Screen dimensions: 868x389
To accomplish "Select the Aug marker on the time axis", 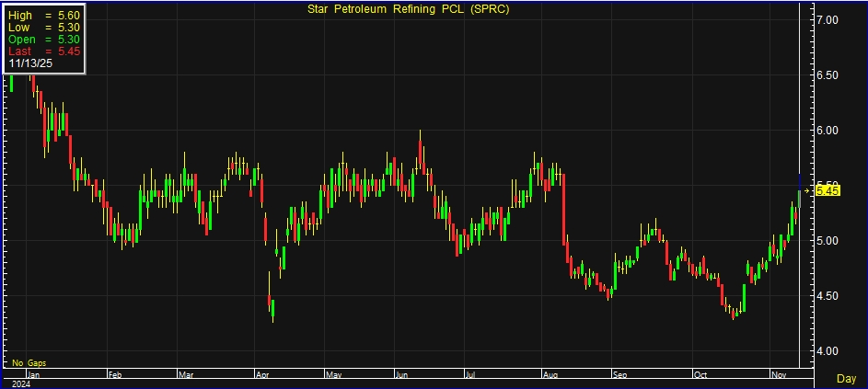I will [550, 375].
